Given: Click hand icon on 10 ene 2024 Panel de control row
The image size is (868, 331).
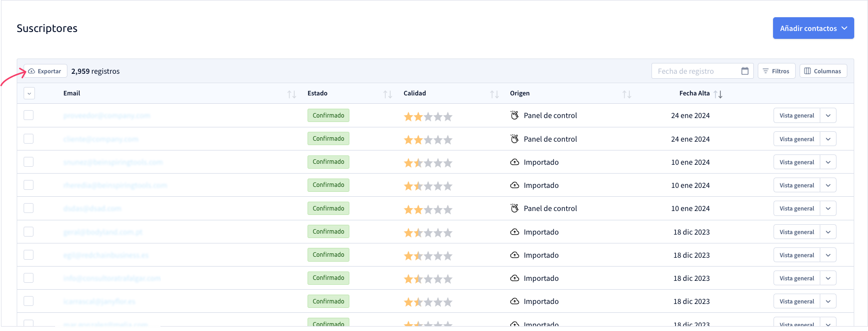Looking at the screenshot, I should [515, 209].
